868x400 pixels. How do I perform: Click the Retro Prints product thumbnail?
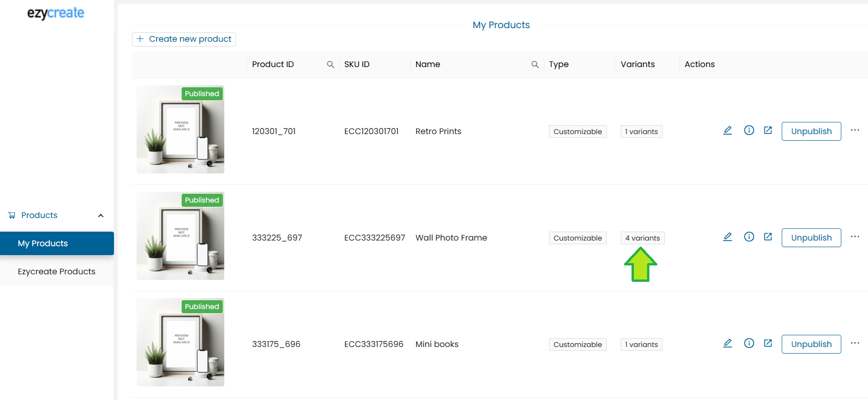(180, 129)
